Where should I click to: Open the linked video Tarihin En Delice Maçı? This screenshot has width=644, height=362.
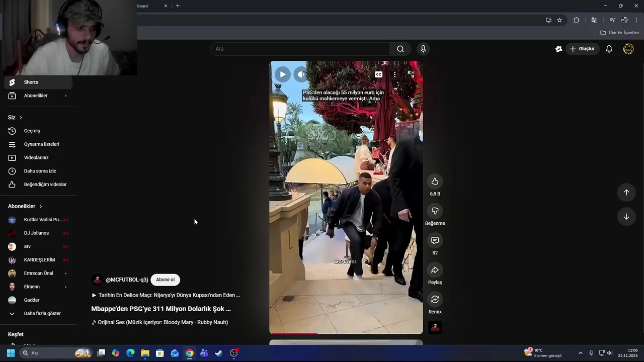(x=166, y=295)
